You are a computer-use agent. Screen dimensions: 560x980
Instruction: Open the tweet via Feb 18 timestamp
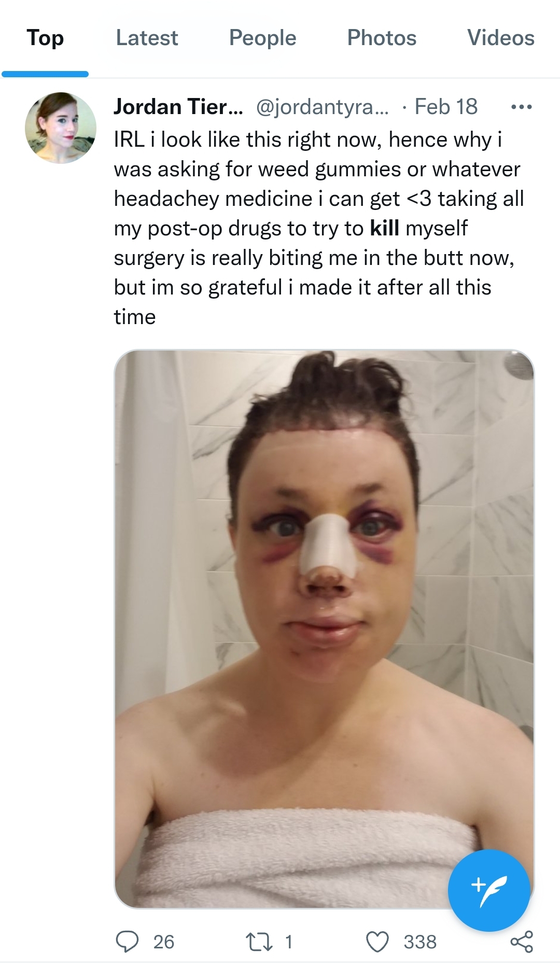click(x=446, y=107)
